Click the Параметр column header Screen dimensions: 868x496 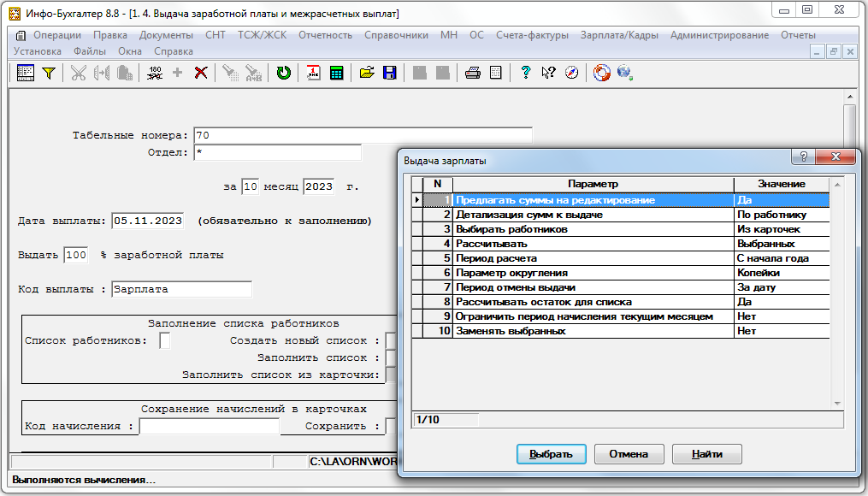click(x=593, y=184)
